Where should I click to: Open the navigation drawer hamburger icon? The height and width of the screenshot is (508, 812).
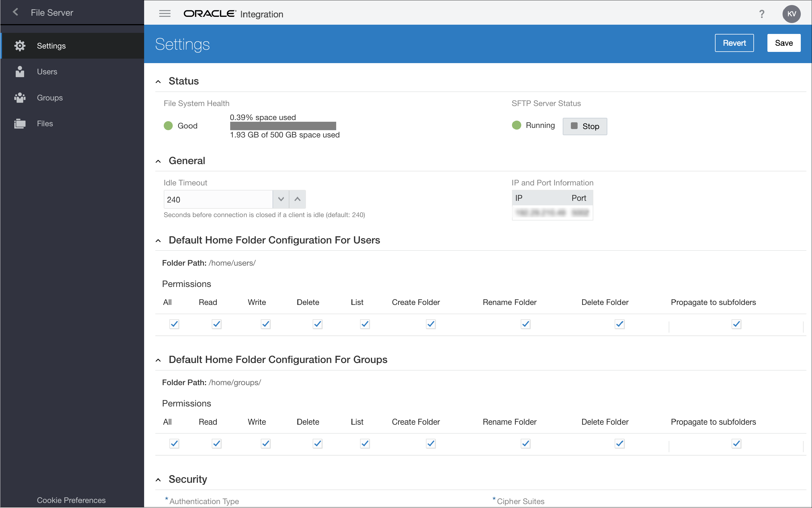(x=165, y=13)
